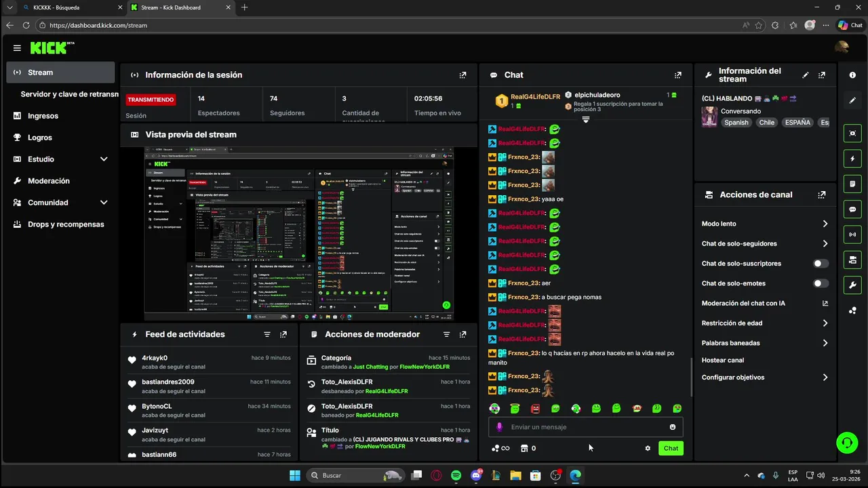
Task: Open Feed de actividades filter icon
Action: pos(267,334)
